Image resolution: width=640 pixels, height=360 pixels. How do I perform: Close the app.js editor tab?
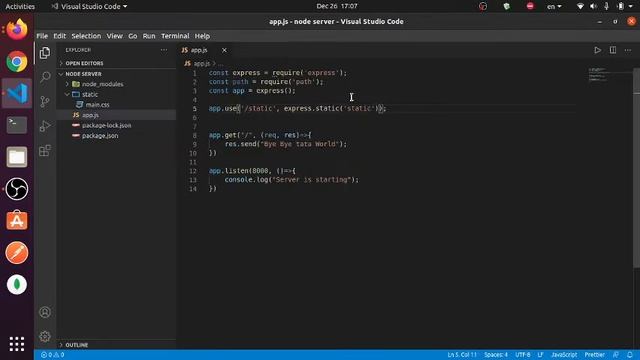[224, 50]
